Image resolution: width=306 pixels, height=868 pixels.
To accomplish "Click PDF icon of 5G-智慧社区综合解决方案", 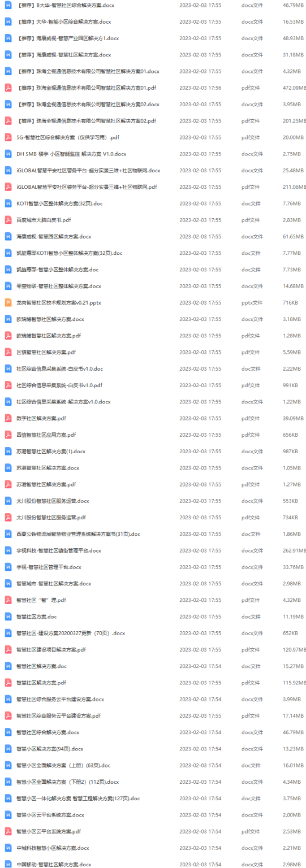I will 8,137.
